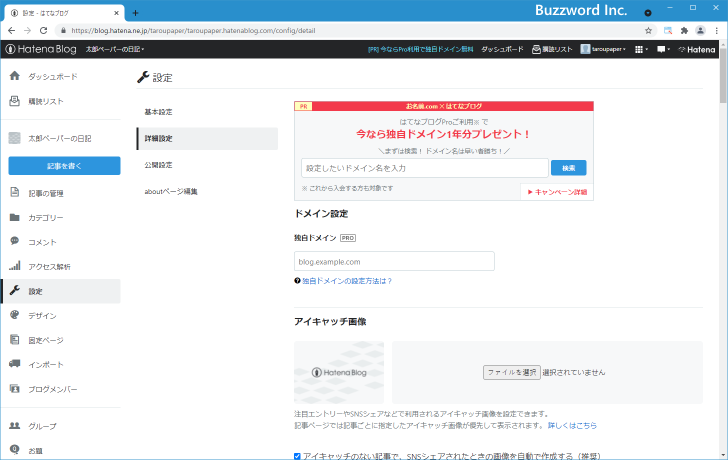Screen dimensions: 728x460
Task: Click 太郎ペーパーの日記 in sidebar
Action: 60,138
